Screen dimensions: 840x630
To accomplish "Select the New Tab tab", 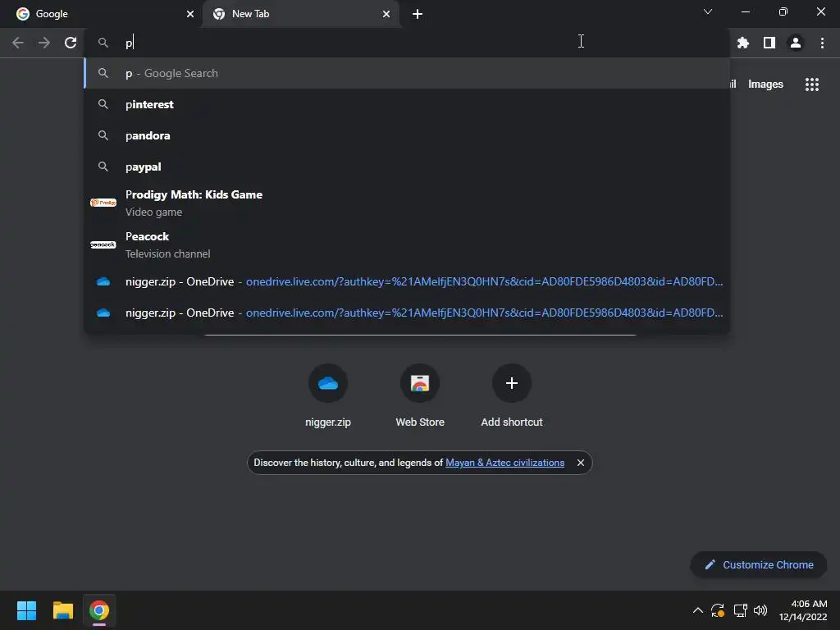I will coord(300,14).
